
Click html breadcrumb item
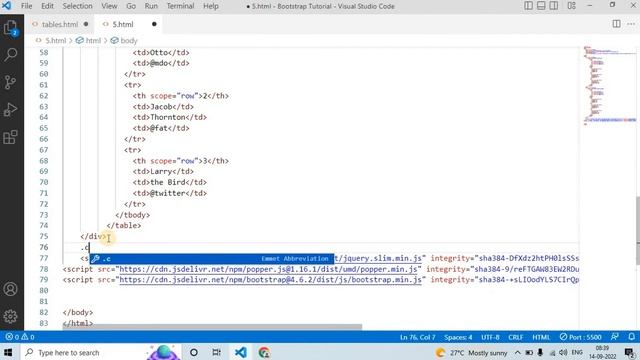pos(93,40)
